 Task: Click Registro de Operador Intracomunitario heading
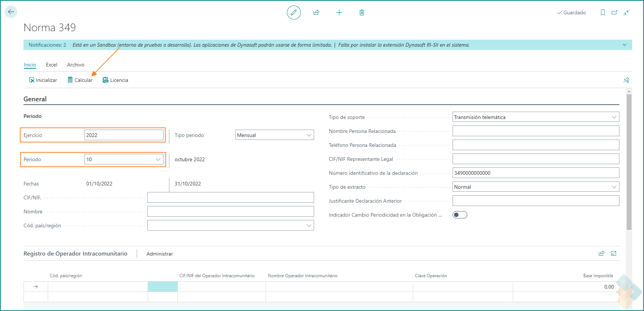click(75, 253)
